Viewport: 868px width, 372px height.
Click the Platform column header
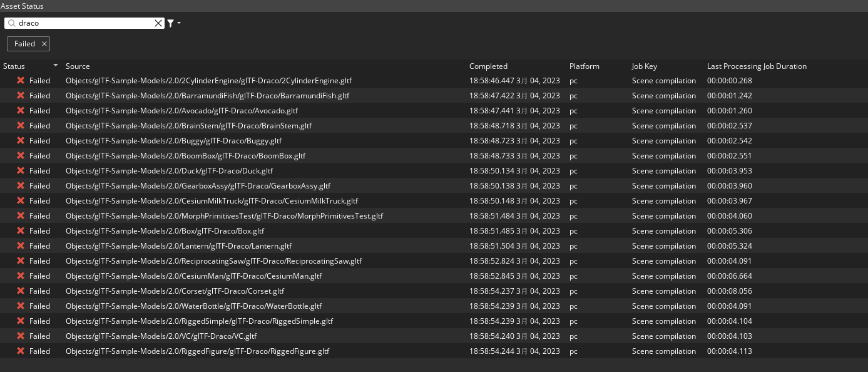(584, 66)
